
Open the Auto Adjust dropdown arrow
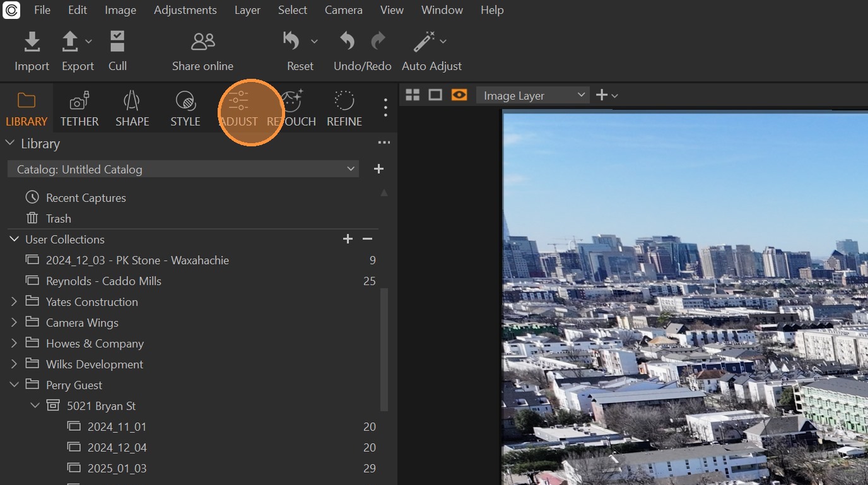pyautogui.click(x=443, y=42)
